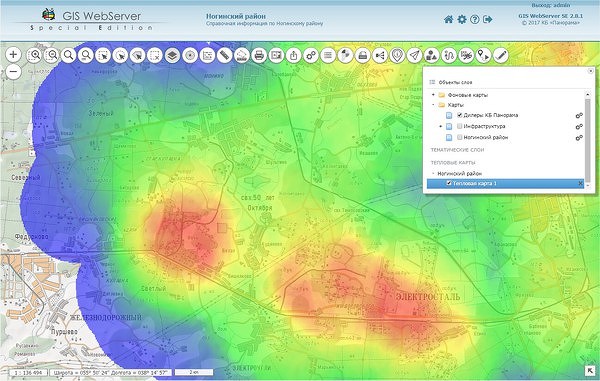Open the list lines toolbar icon
The width and height of the screenshot is (600, 381).
click(x=328, y=55)
